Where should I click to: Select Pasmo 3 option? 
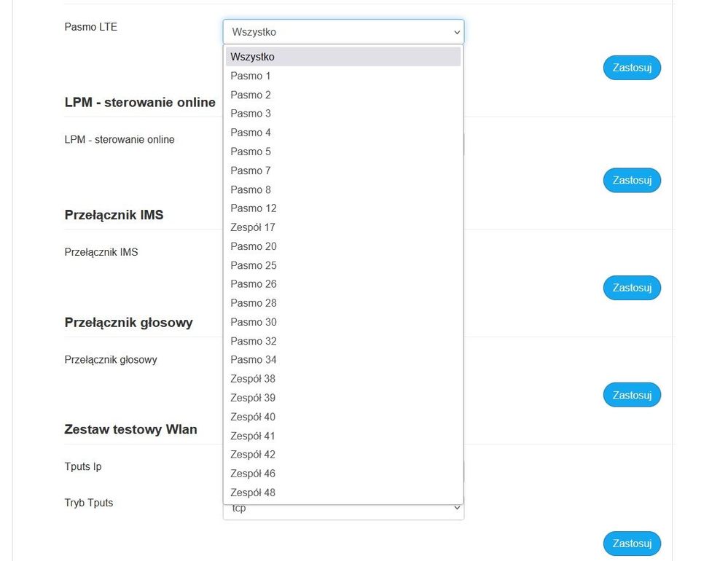(x=251, y=114)
